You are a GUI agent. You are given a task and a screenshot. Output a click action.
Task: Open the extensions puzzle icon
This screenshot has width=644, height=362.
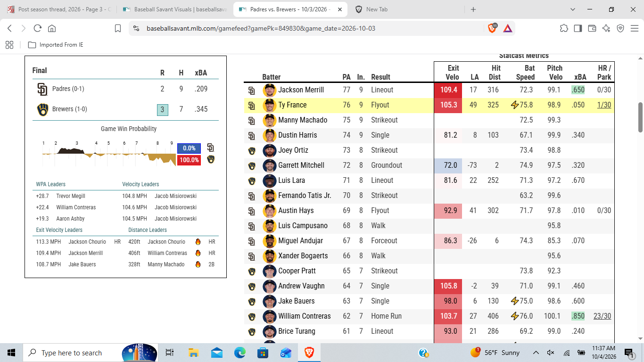tap(564, 28)
